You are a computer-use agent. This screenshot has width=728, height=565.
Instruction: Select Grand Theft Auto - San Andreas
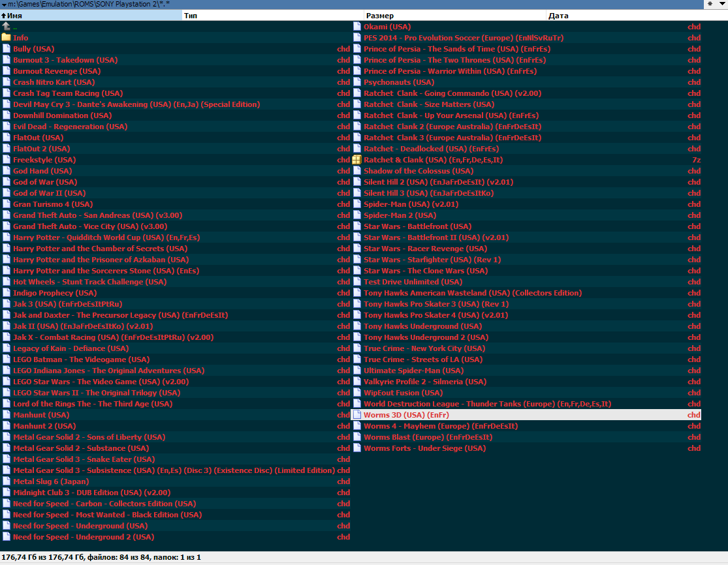[x=97, y=215]
